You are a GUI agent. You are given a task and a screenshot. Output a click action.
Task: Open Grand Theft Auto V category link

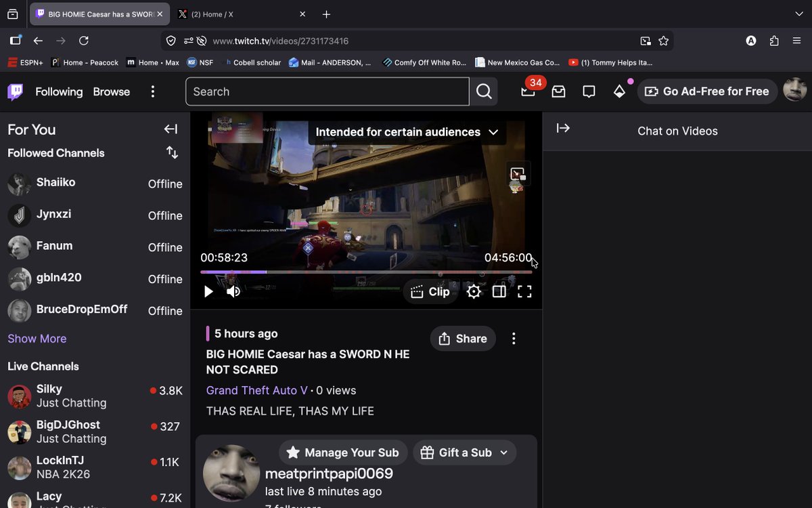click(x=256, y=390)
